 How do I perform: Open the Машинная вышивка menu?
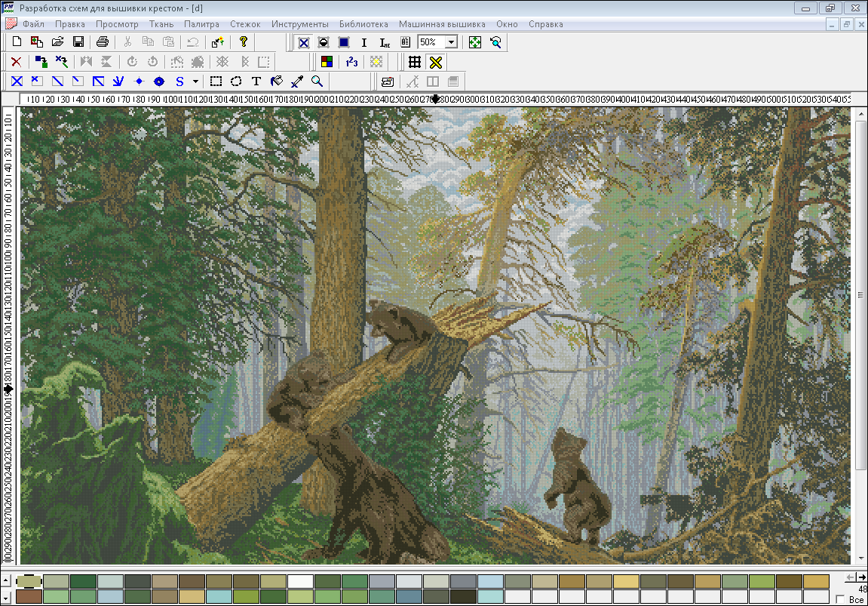point(442,24)
